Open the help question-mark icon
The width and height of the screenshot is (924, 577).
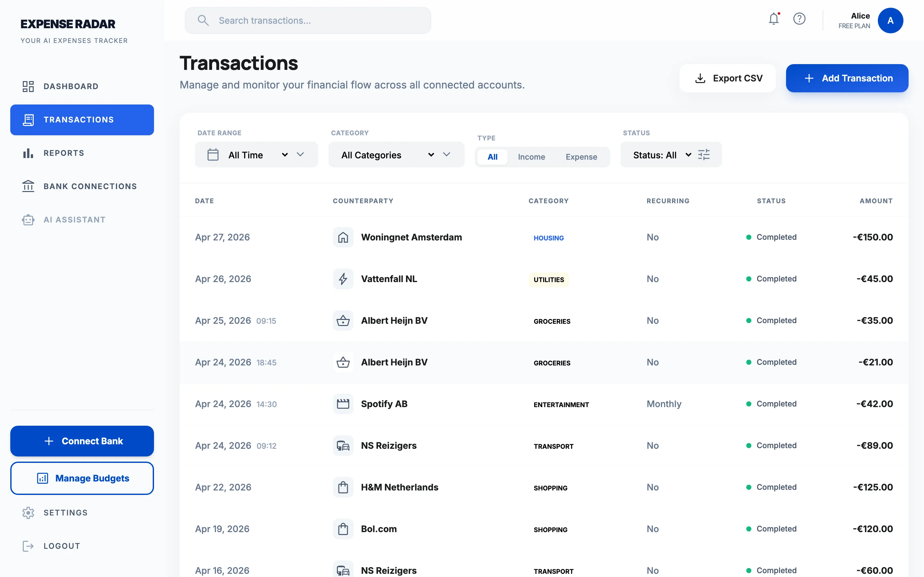click(800, 19)
